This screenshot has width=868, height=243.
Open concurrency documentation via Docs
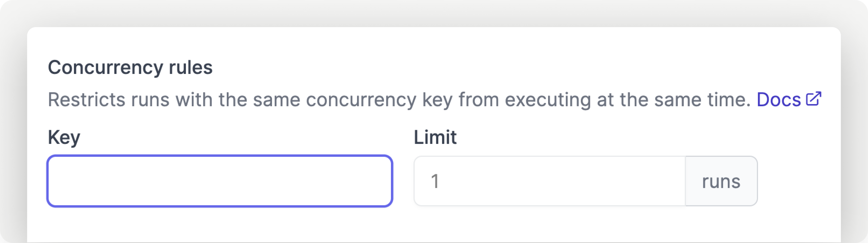(789, 99)
